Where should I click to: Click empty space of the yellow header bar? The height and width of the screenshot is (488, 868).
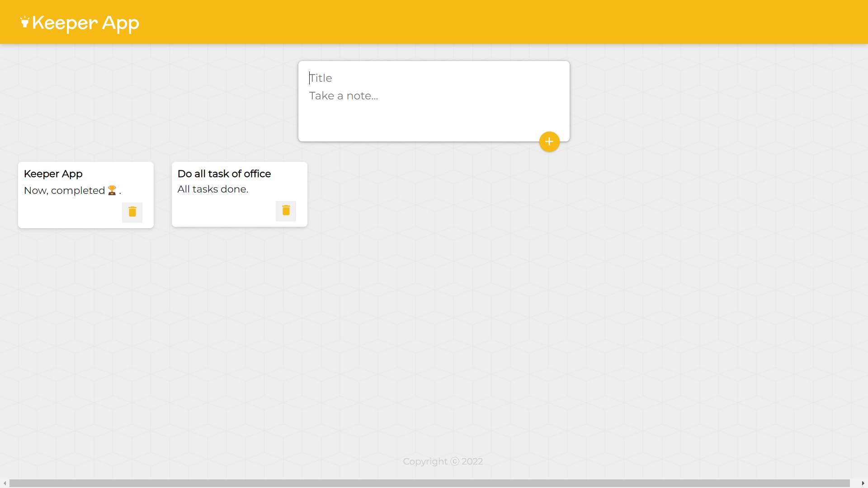click(x=497, y=22)
